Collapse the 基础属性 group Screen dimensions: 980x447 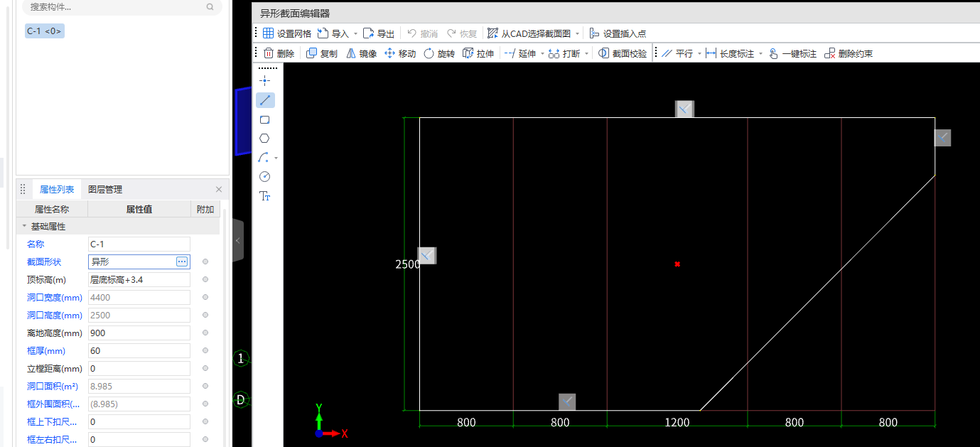point(23,227)
